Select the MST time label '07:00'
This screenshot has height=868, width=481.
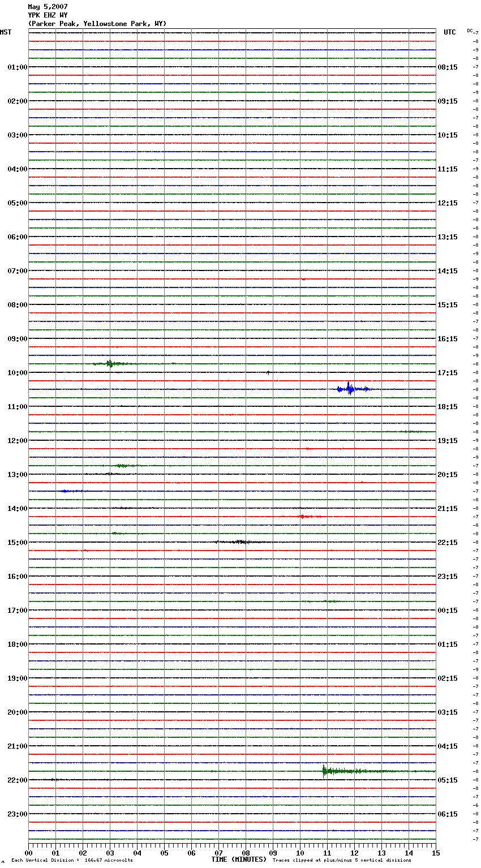point(17,271)
